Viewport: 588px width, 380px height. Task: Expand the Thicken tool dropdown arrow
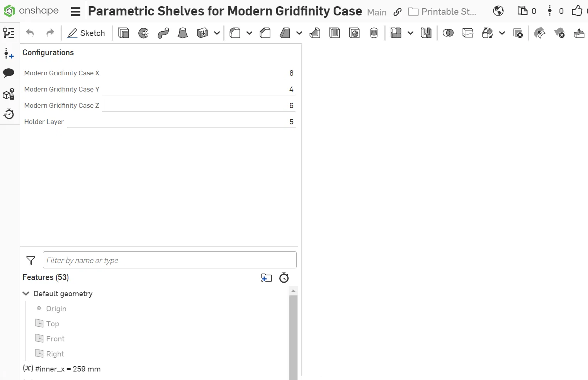point(217,33)
